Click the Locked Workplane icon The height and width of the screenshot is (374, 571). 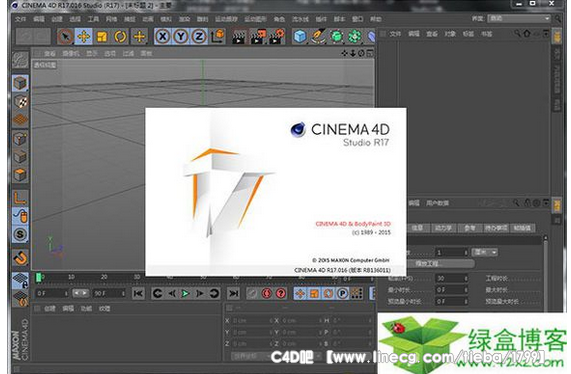20,281
